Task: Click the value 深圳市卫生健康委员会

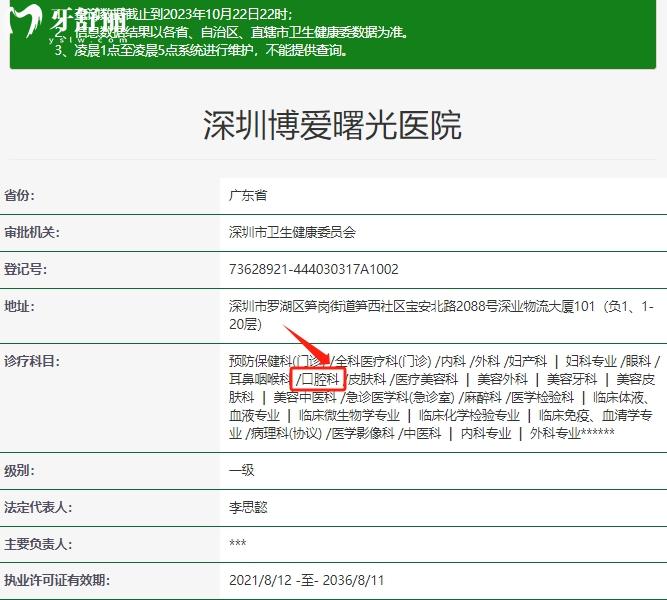Action: [292, 232]
